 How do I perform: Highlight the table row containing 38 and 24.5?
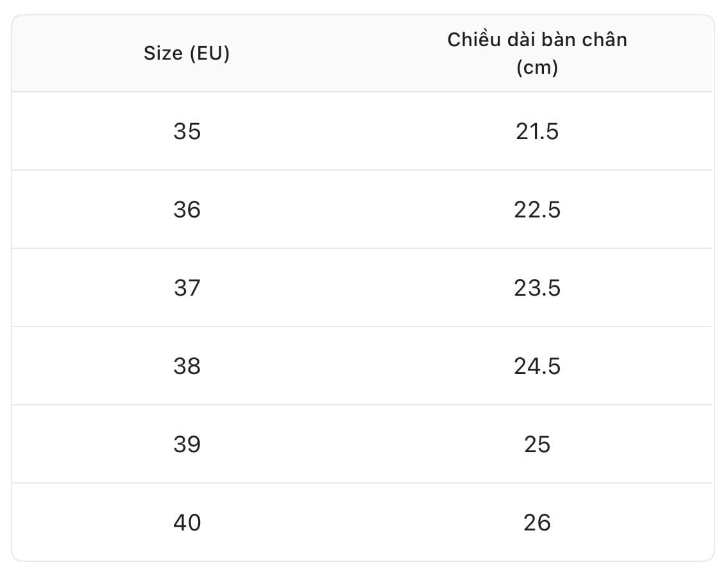tap(362, 366)
